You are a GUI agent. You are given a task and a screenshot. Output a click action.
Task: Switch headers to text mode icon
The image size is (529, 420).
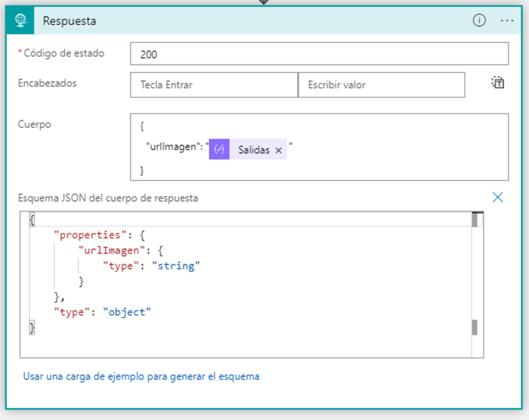pyautogui.click(x=497, y=83)
